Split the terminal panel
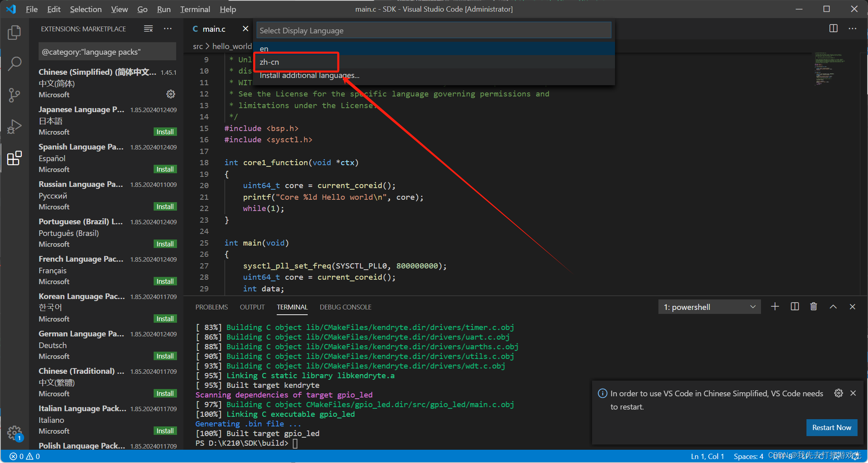The width and height of the screenshot is (868, 463). tap(795, 307)
